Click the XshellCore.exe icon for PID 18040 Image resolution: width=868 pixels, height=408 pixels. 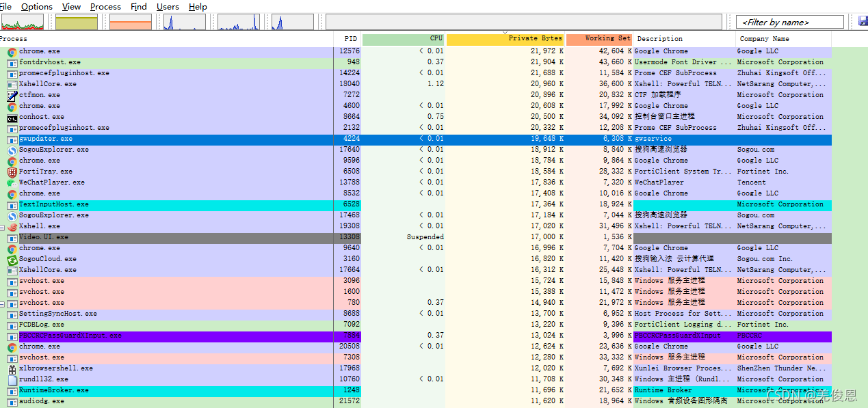[x=12, y=84]
